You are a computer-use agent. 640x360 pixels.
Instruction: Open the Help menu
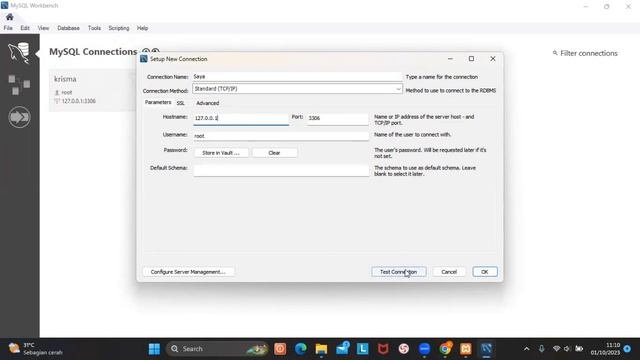pos(142,28)
